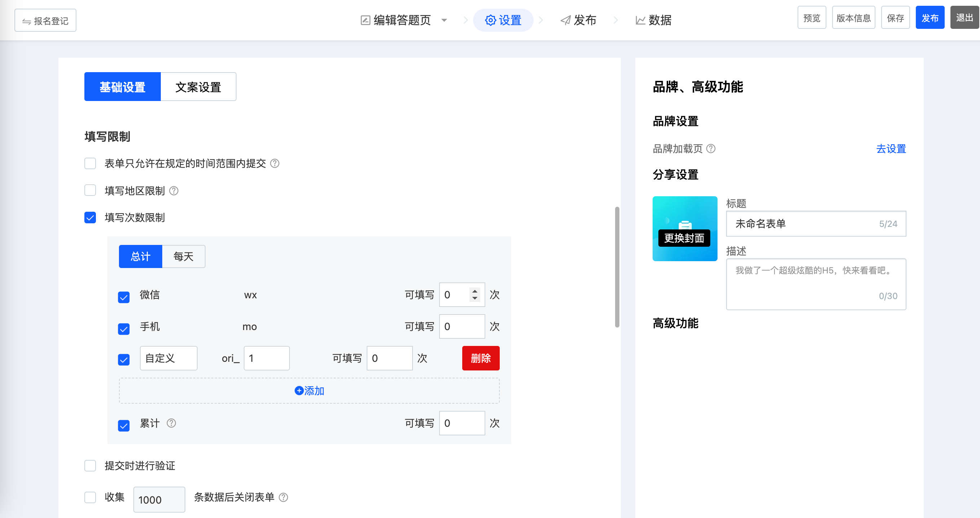Click the 去设置 link
Viewport: 980px width, 518px height.
tap(891, 148)
